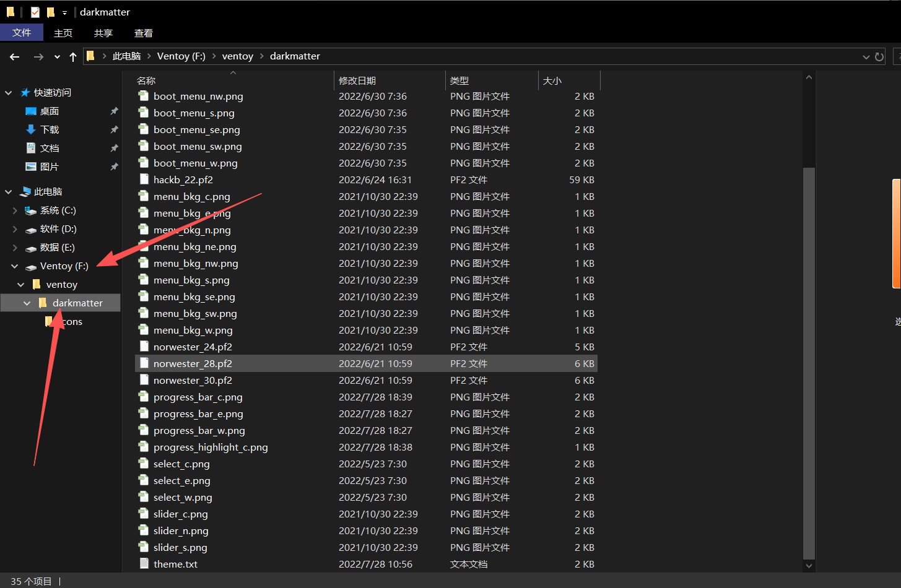Click the hackb_22.pf2 file icon
Screen dimensions: 901x588
point(144,179)
